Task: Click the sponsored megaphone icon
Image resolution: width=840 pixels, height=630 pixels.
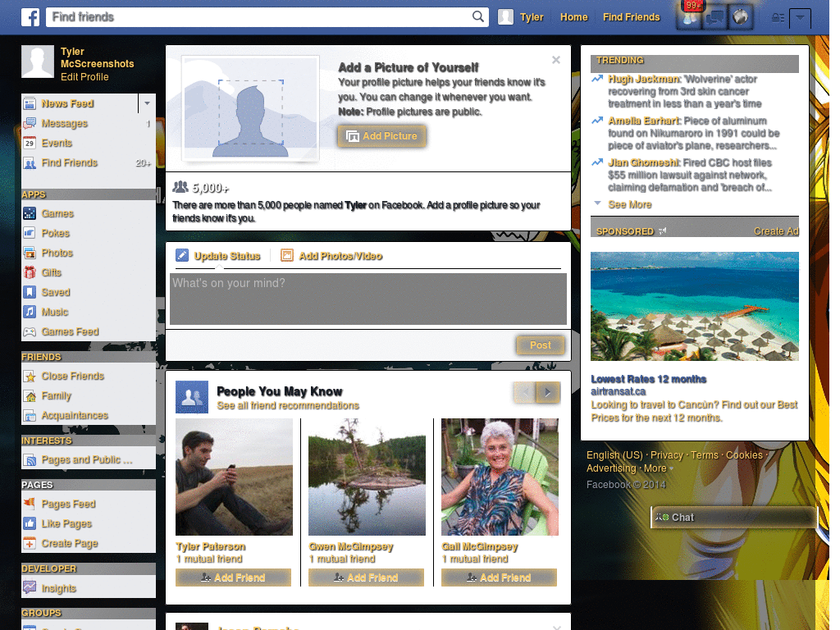Action: tap(662, 231)
